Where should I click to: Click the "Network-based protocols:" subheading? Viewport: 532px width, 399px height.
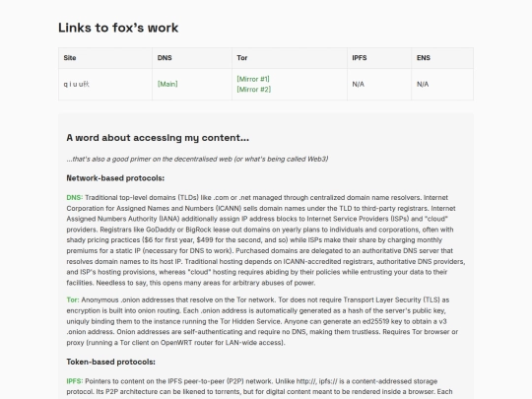tap(115, 178)
